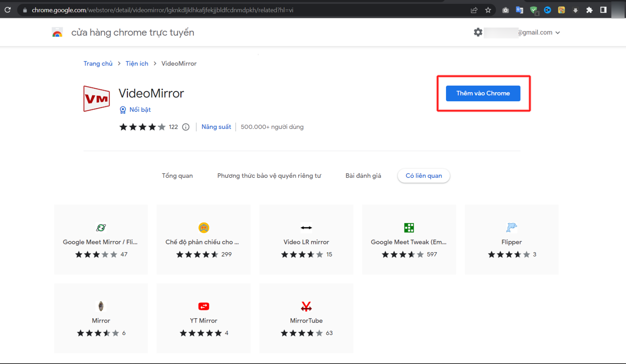Open Phương thức bảo vệ quyền riêng tư tab

pyautogui.click(x=269, y=176)
